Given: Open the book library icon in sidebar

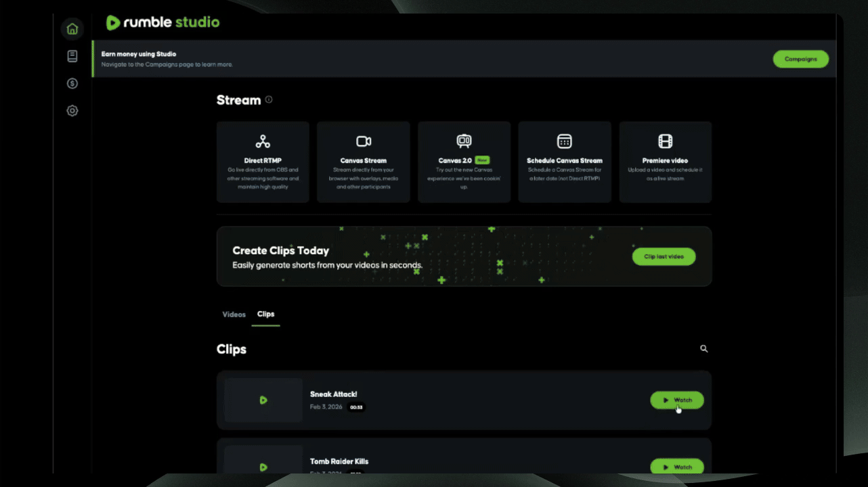Looking at the screenshot, I should click(72, 56).
